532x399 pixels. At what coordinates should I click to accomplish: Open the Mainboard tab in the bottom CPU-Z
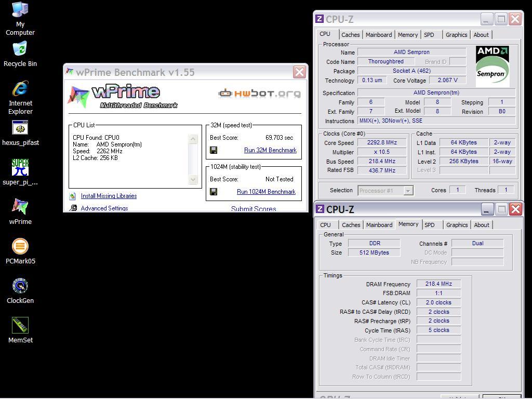coord(379,224)
